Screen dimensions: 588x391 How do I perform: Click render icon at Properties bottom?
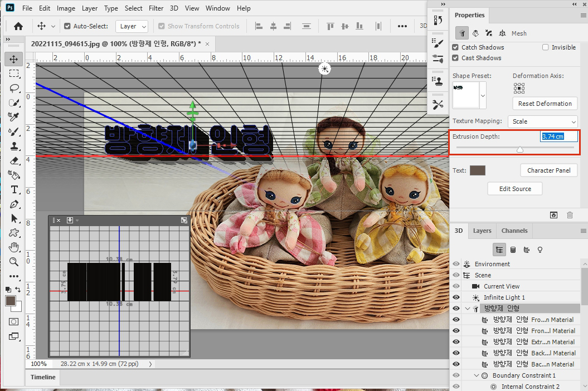tap(553, 215)
